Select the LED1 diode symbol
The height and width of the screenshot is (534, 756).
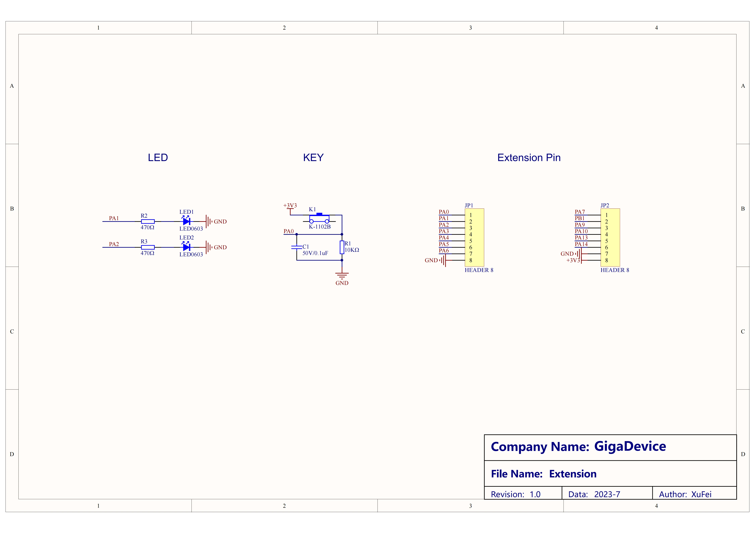click(186, 222)
